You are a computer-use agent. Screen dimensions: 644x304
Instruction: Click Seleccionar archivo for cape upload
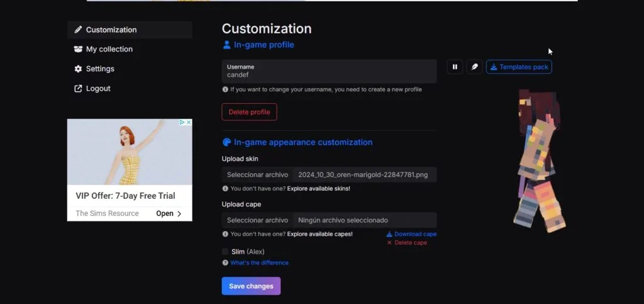pos(257,220)
